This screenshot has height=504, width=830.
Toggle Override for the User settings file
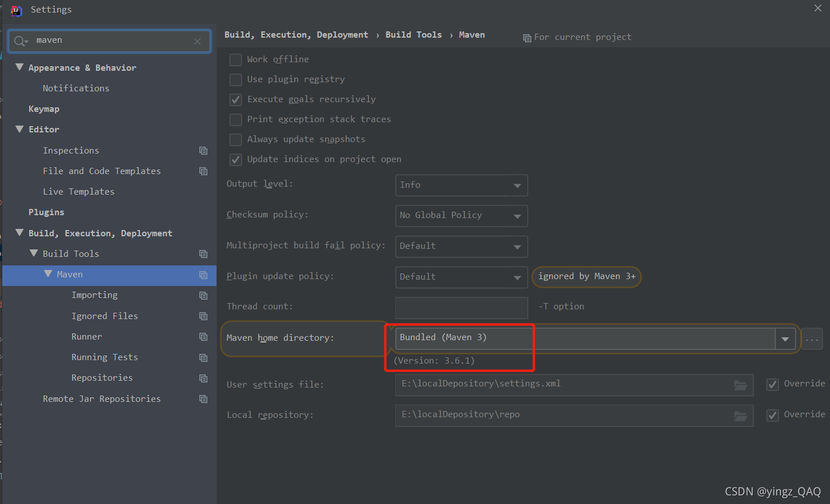[x=772, y=385]
